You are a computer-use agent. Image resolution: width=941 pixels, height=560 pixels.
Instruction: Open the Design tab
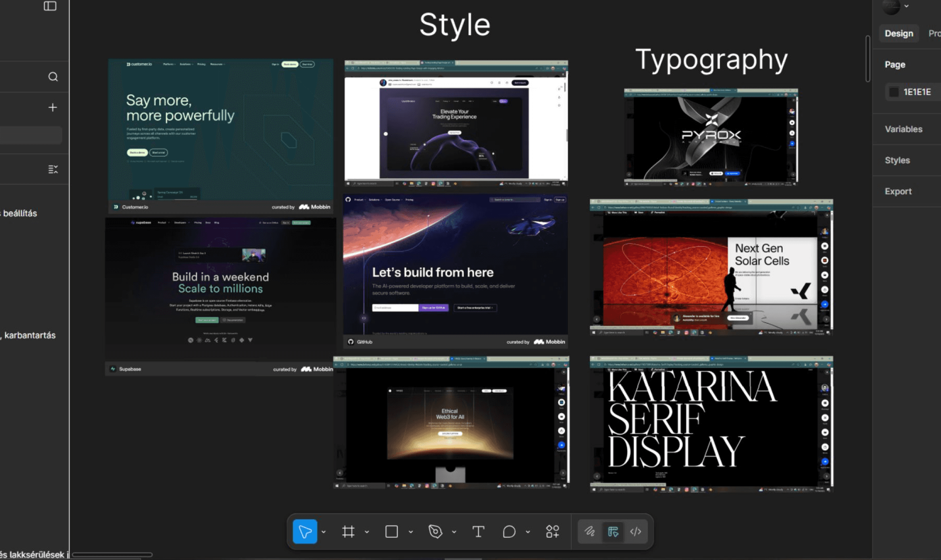[x=899, y=33]
